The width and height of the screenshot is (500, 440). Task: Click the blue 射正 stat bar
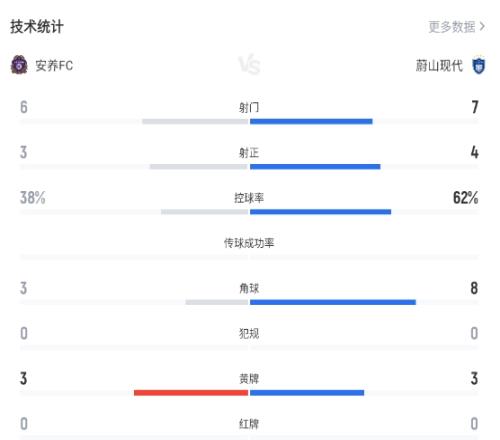tap(315, 167)
